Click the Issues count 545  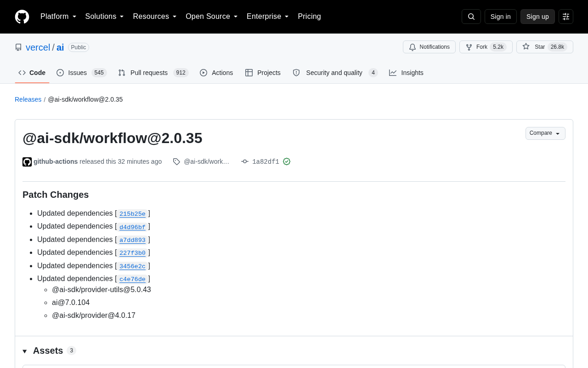click(x=99, y=73)
